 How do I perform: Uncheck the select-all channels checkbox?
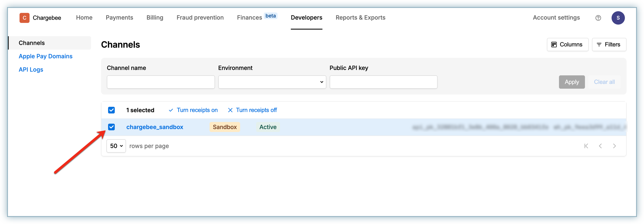[x=111, y=110]
